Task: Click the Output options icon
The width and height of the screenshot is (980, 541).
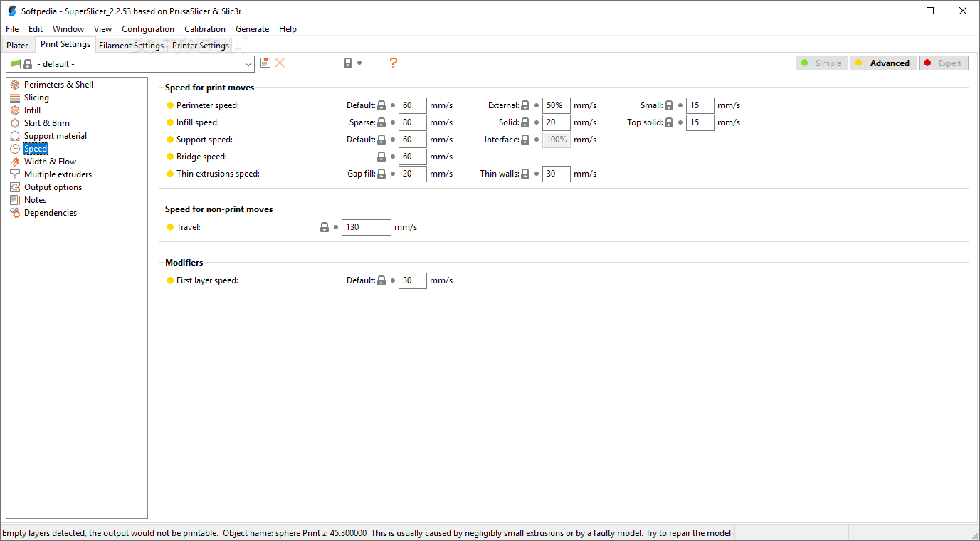Action: tap(15, 187)
